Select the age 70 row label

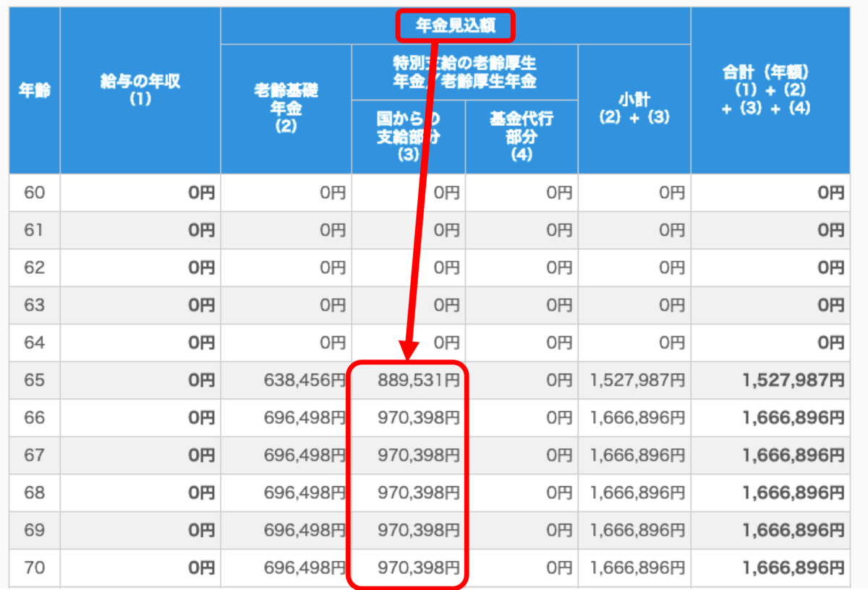[x=35, y=568]
